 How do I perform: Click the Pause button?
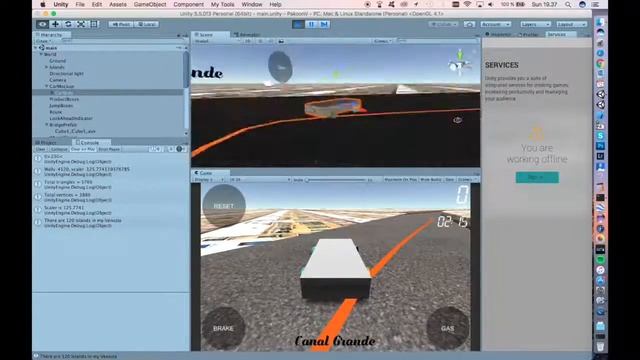coord(311,24)
